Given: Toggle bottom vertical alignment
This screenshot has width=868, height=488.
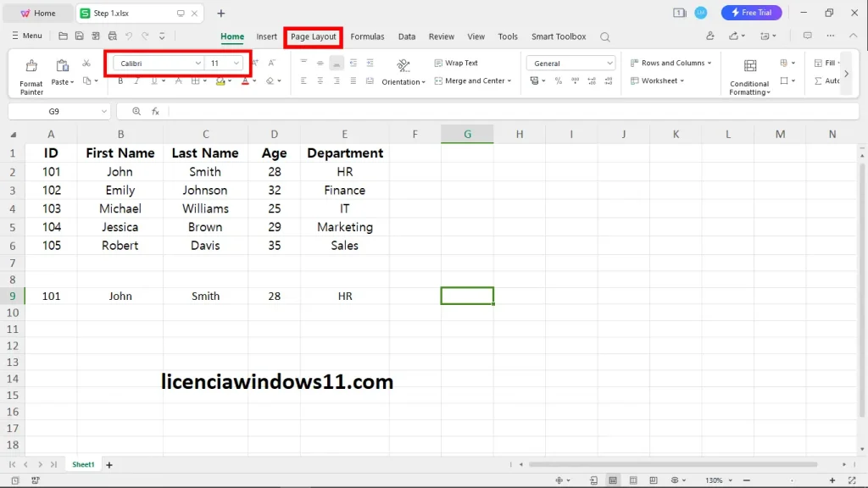Looking at the screenshot, I should click(337, 63).
